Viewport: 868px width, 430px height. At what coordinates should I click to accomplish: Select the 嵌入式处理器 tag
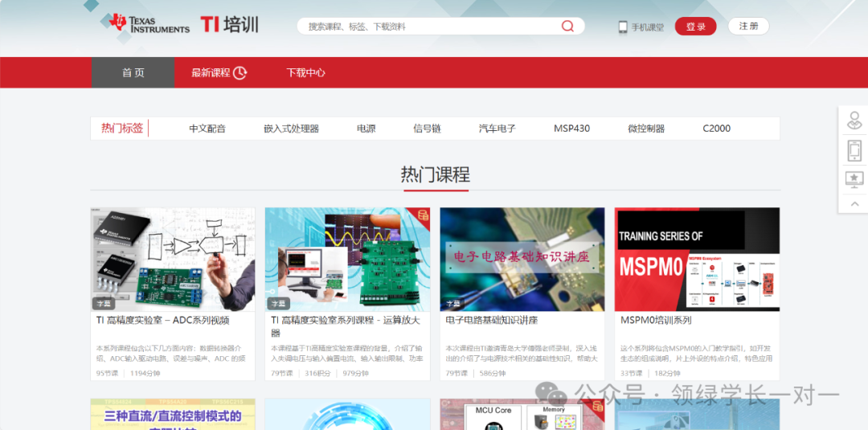coord(291,129)
